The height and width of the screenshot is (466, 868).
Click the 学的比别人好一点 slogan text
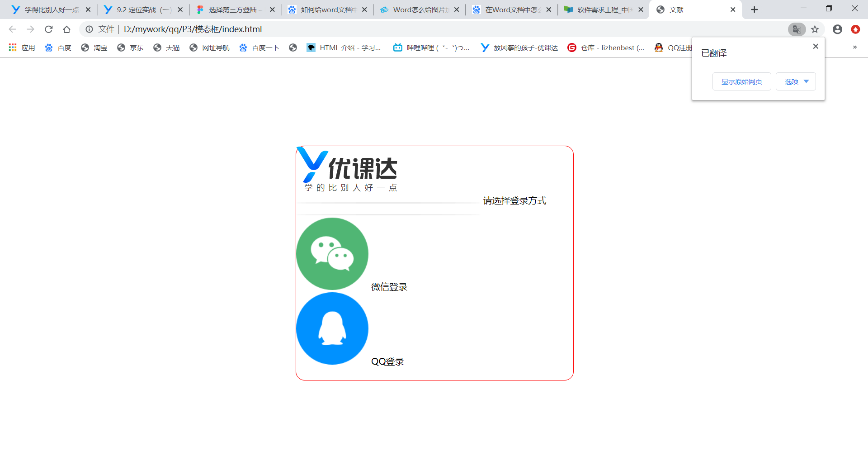[x=351, y=188]
